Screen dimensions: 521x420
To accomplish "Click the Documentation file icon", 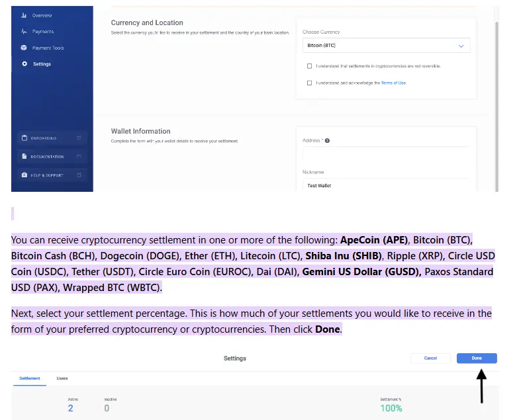I will pos(24,156).
